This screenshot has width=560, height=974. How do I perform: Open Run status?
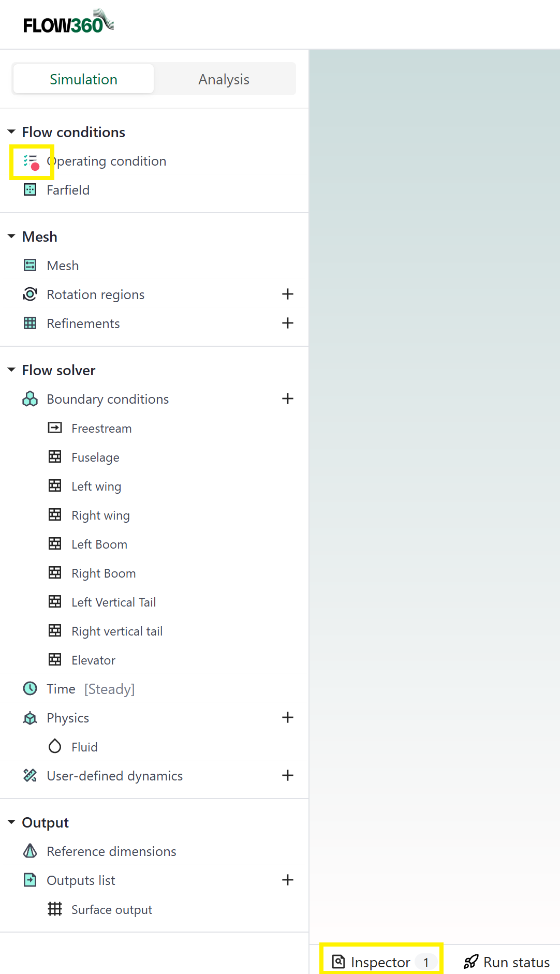pyautogui.click(x=507, y=962)
